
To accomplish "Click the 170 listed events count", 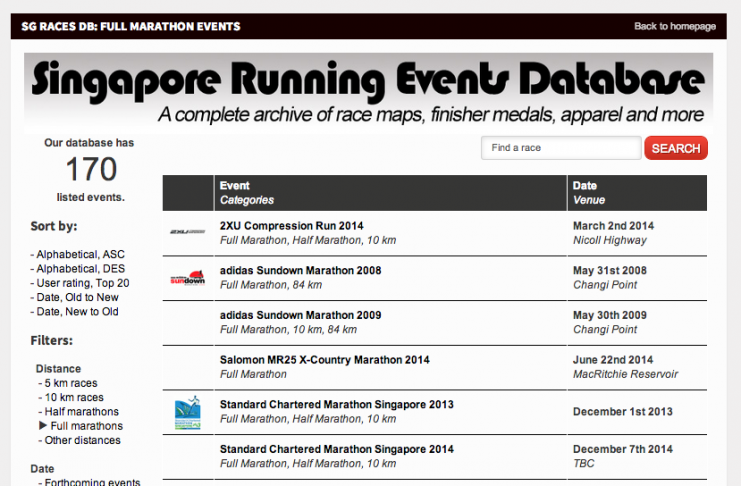I will (91, 169).
